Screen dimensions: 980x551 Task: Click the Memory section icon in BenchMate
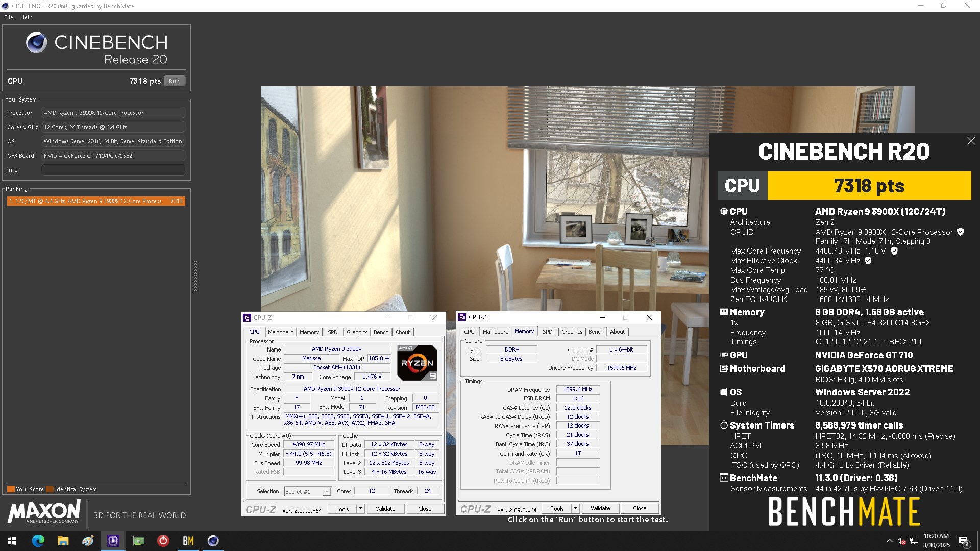tap(724, 312)
